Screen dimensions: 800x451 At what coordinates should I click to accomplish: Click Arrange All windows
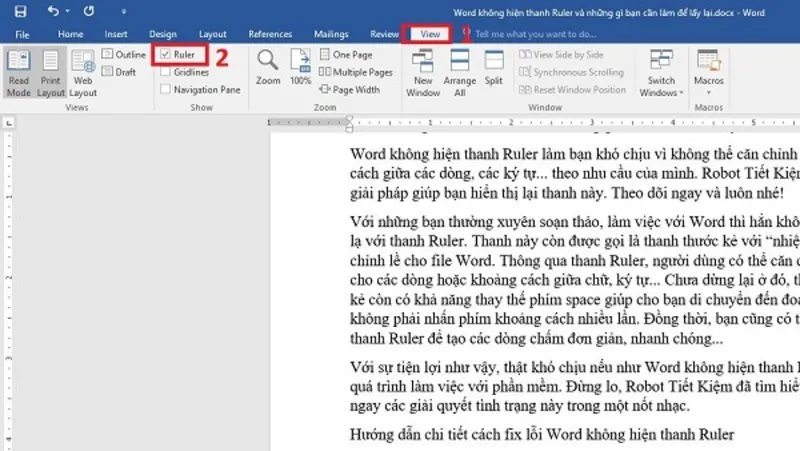[460, 72]
